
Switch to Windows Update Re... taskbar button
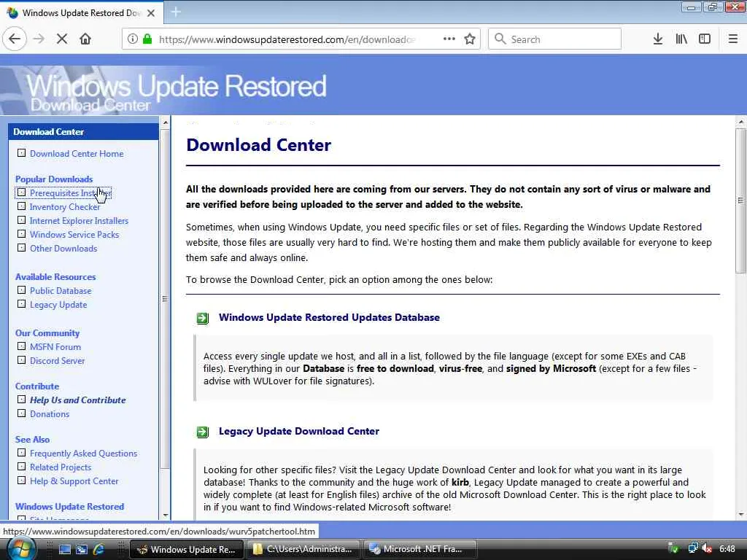point(187,550)
